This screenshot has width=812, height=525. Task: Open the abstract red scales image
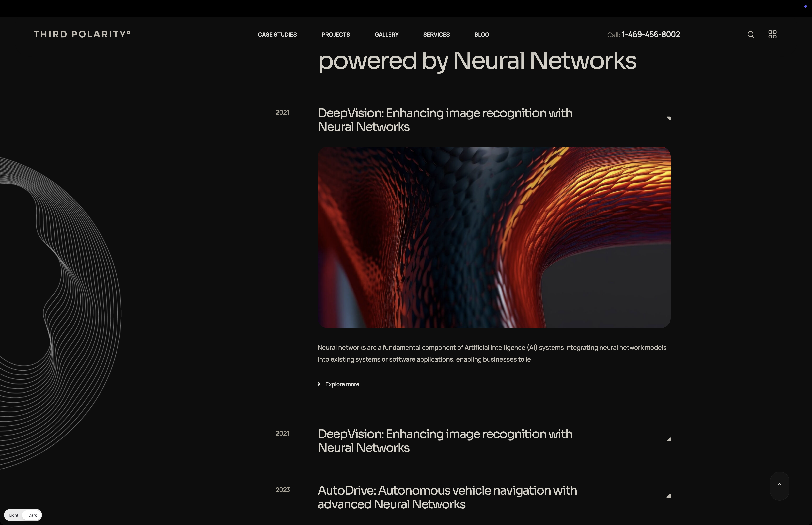click(x=494, y=237)
